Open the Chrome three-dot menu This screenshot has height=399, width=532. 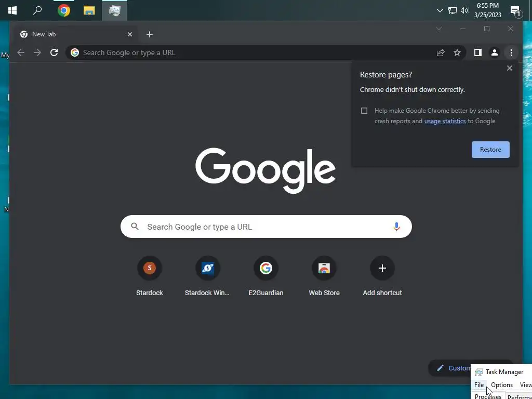[x=511, y=52]
